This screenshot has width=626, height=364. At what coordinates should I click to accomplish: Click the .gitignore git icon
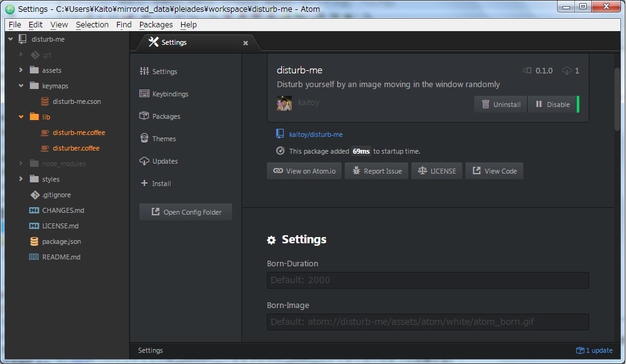35,195
